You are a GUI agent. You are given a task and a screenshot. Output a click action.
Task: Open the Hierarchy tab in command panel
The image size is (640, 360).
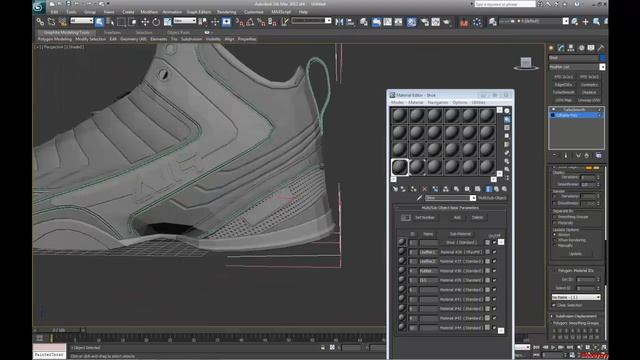tap(571, 48)
